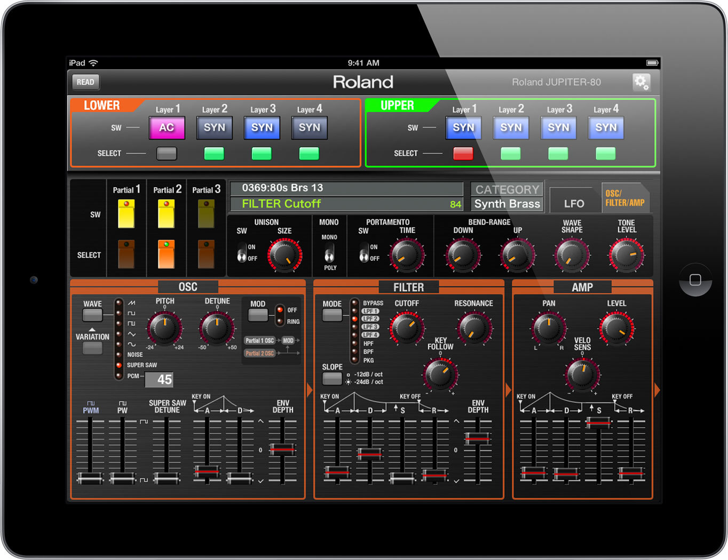Choose the SUPER SAW waveform LED
The image size is (728, 560).
click(119, 365)
